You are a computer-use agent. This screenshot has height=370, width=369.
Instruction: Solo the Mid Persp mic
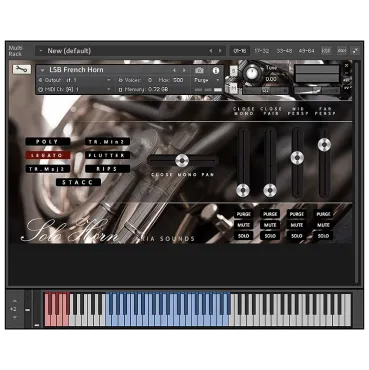point(297,236)
